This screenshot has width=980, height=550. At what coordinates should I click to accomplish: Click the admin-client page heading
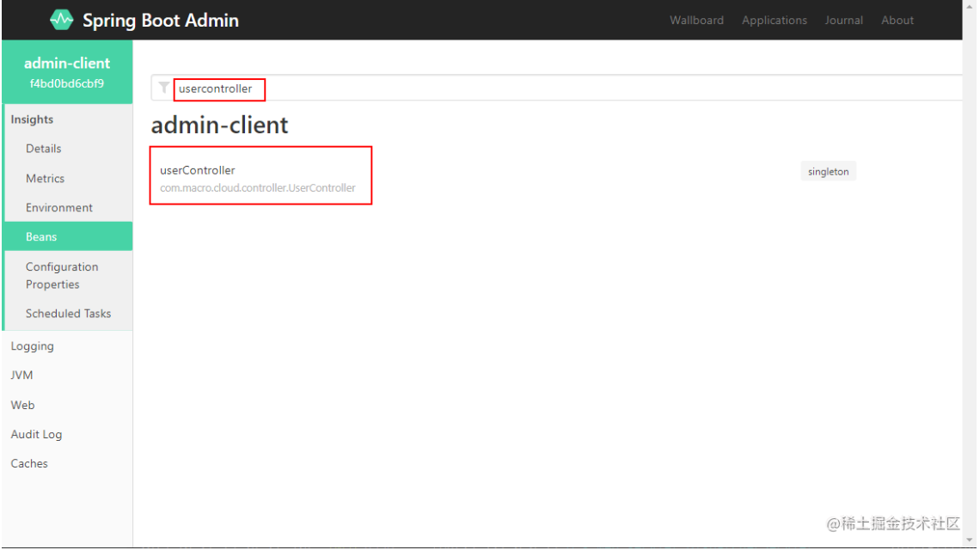click(x=219, y=125)
